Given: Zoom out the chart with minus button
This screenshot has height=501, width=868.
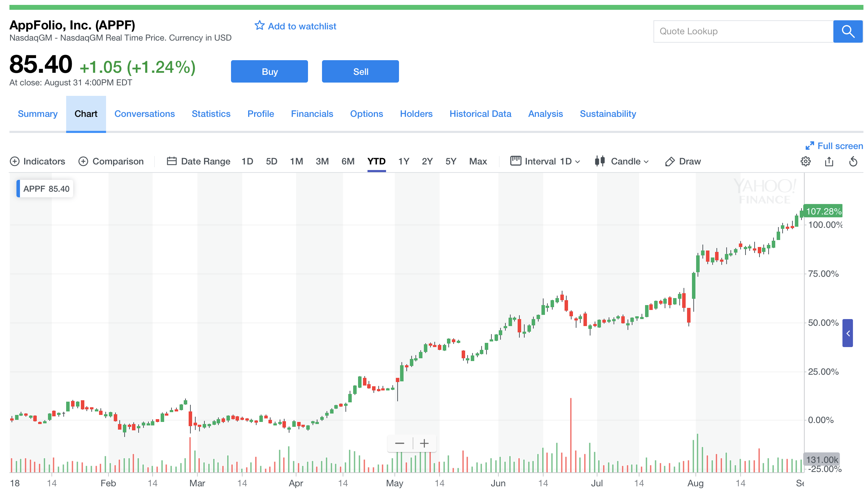Looking at the screenshot, I should coord(400,443).
